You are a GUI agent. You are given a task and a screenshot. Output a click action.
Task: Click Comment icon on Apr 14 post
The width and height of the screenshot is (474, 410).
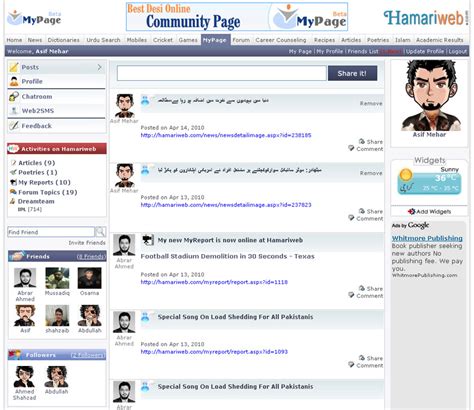tap(351, 148)
